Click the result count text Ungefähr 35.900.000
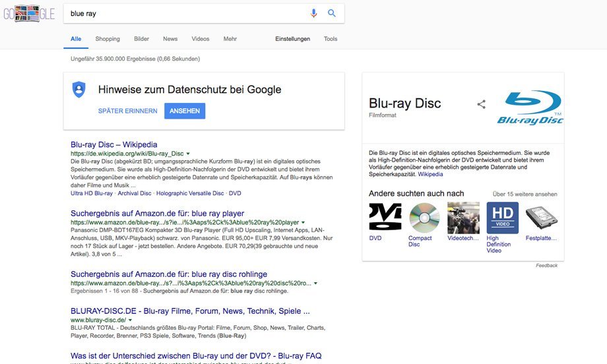 click(135, 59)
